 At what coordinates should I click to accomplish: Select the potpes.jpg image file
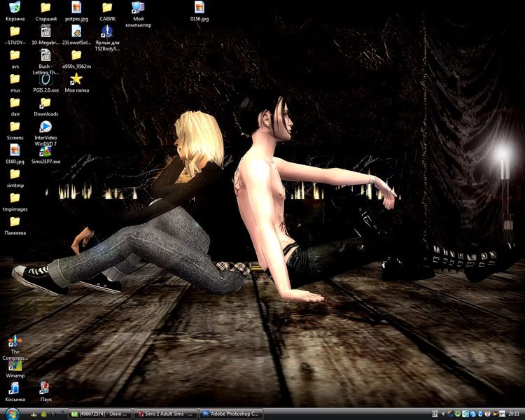point(76,11)
